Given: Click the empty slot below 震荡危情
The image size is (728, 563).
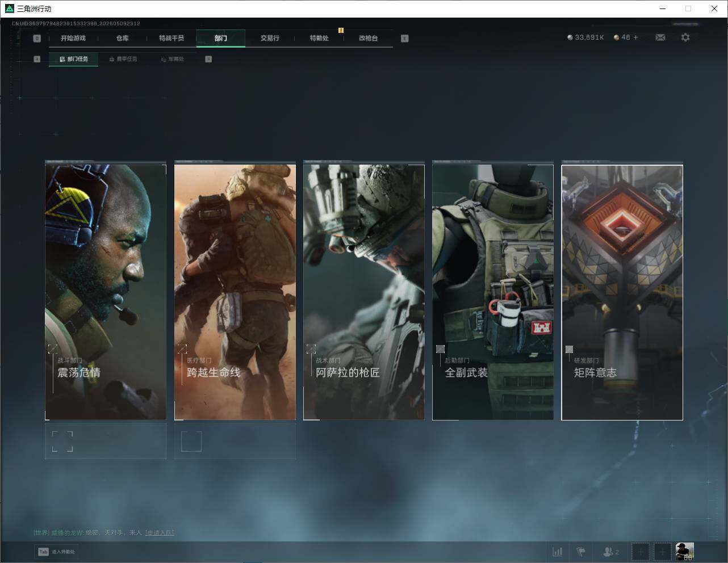Looking at the screenshot, I should (x=106, y=441).
